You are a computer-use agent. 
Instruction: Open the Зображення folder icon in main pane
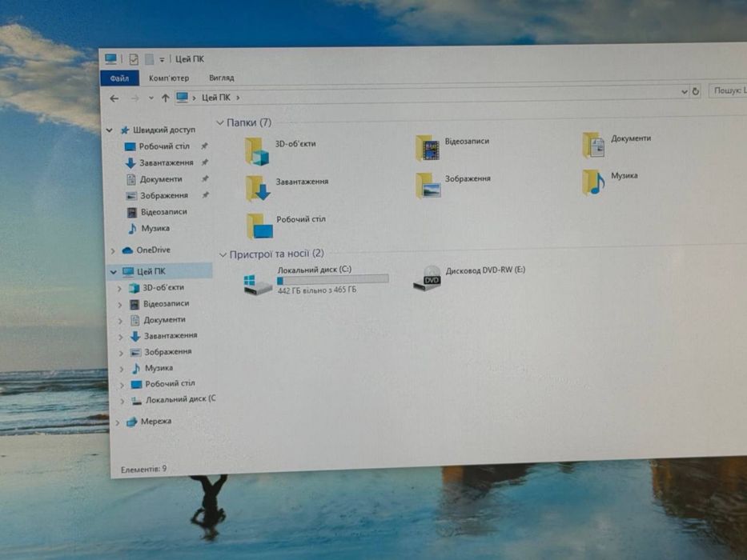tap(428, 186)
